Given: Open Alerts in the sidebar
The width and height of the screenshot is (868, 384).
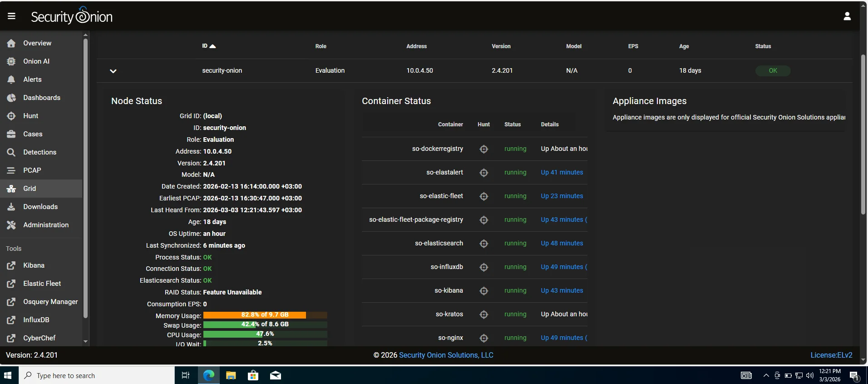Looking at the screenshot, I should tap(32, 80).
